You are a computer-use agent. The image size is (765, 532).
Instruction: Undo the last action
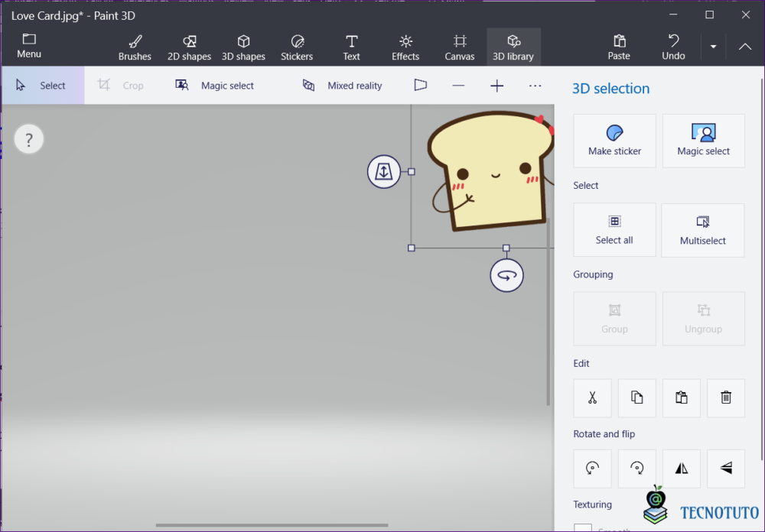[673, 48]
